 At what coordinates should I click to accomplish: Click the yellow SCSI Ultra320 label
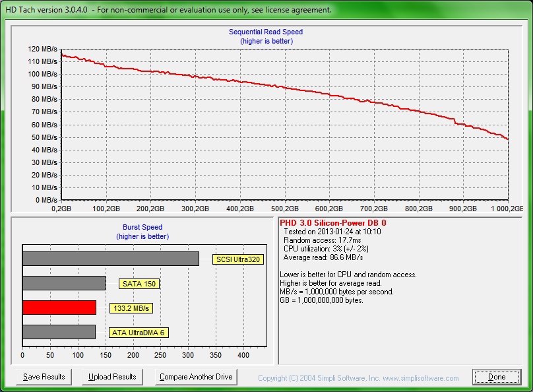click(x=238, y=259)
